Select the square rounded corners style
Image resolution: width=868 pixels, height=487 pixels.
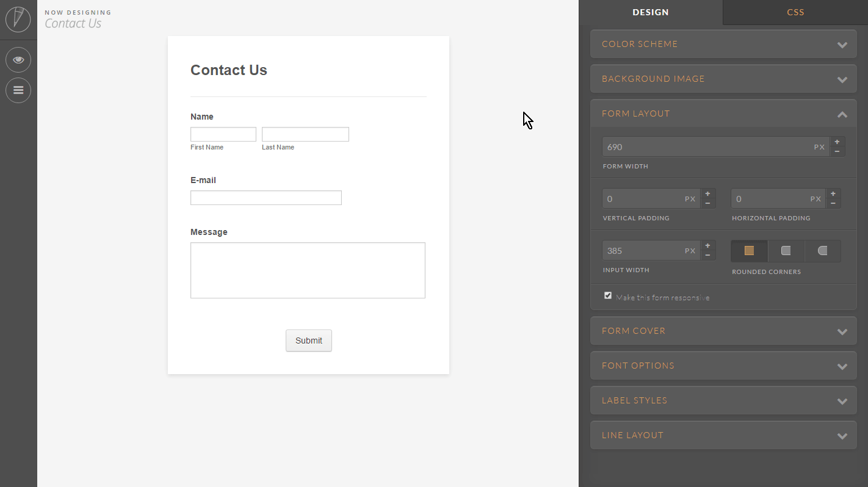click(749, 250)
